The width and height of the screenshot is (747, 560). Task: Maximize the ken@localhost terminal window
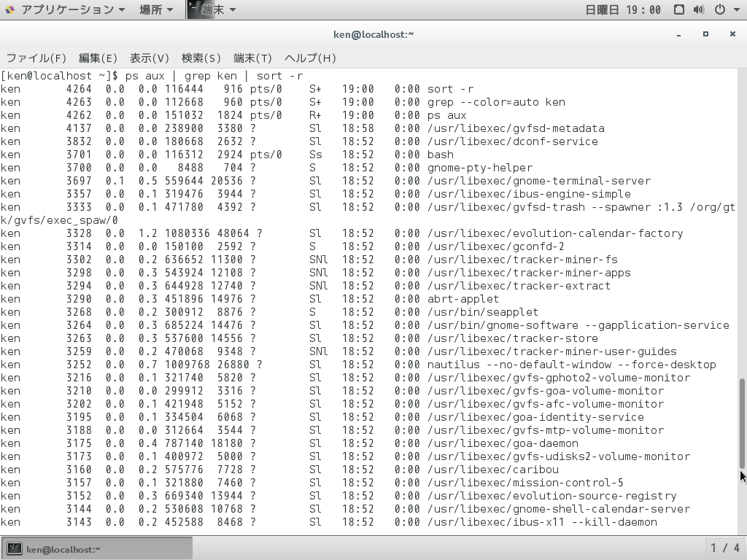pos(705,34)
